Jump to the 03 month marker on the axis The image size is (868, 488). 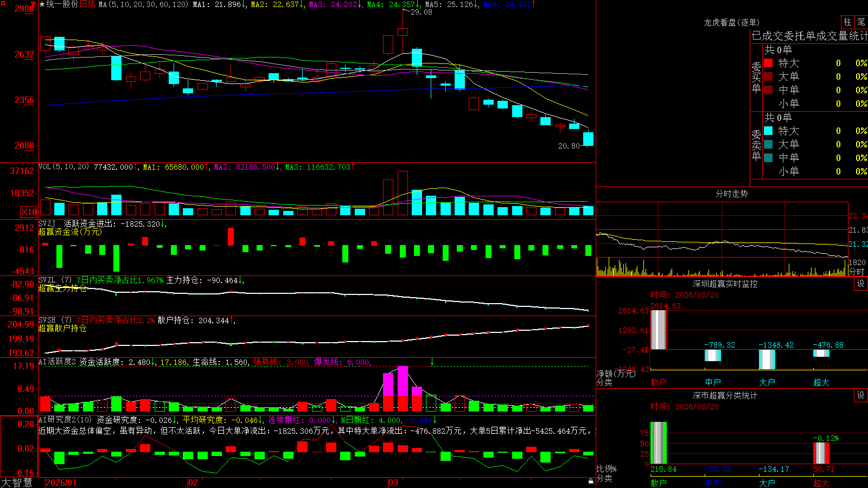click(393, 483)
